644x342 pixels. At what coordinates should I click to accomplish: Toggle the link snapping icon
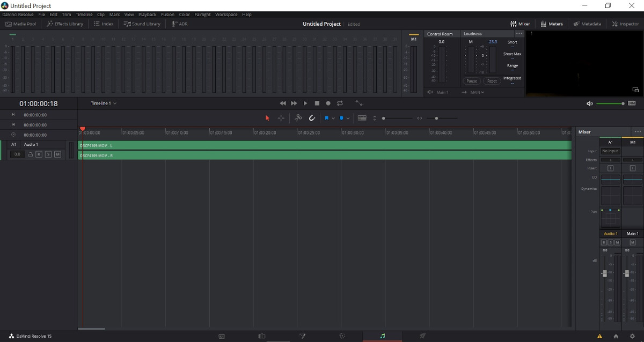click(x=312, y=118)
